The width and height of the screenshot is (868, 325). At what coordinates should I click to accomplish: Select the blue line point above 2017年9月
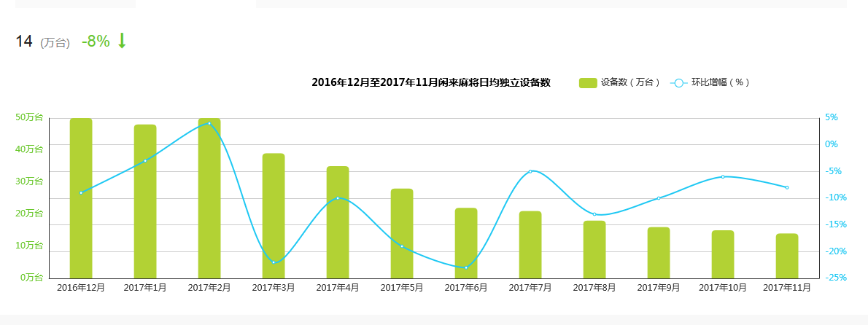(x=659, y=198)
